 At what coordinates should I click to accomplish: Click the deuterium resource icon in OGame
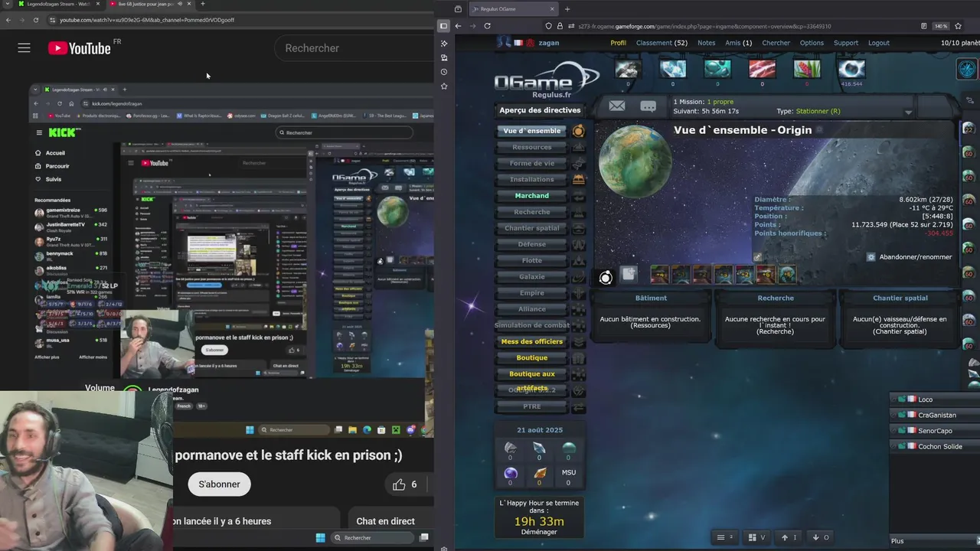[x=717, y=69]
